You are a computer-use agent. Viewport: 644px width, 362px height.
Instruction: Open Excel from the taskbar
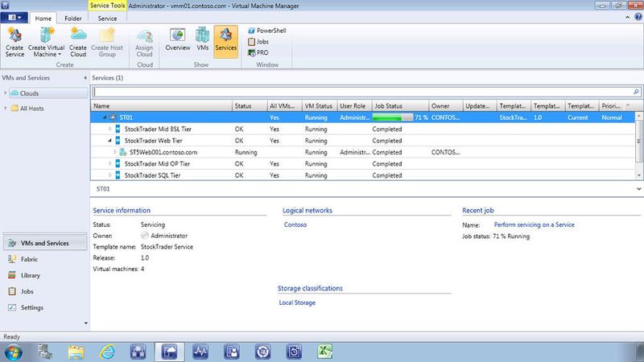point(325,352)
